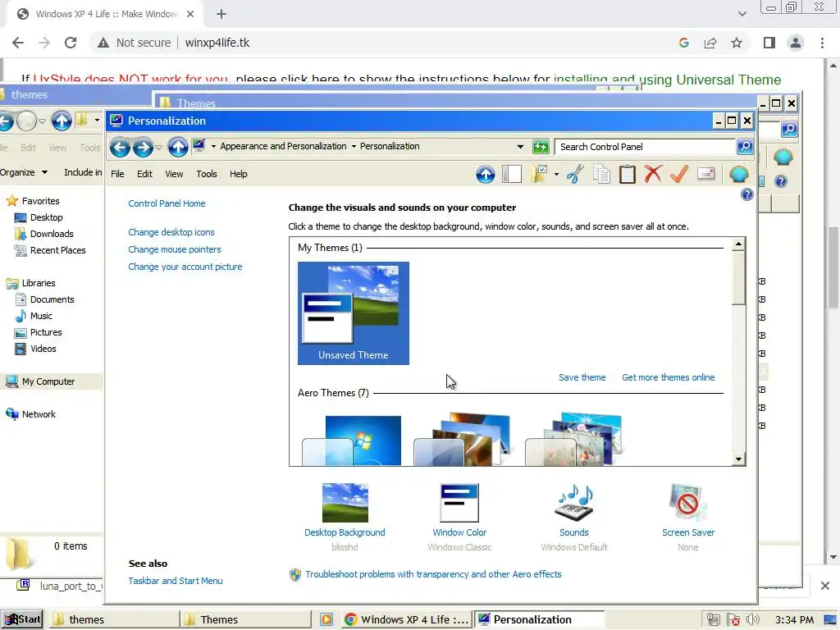This screenshot has height=630, width=840.
Task: Click the teal shell icon in Personalization toolbar
Action: (x=739, y=174)
